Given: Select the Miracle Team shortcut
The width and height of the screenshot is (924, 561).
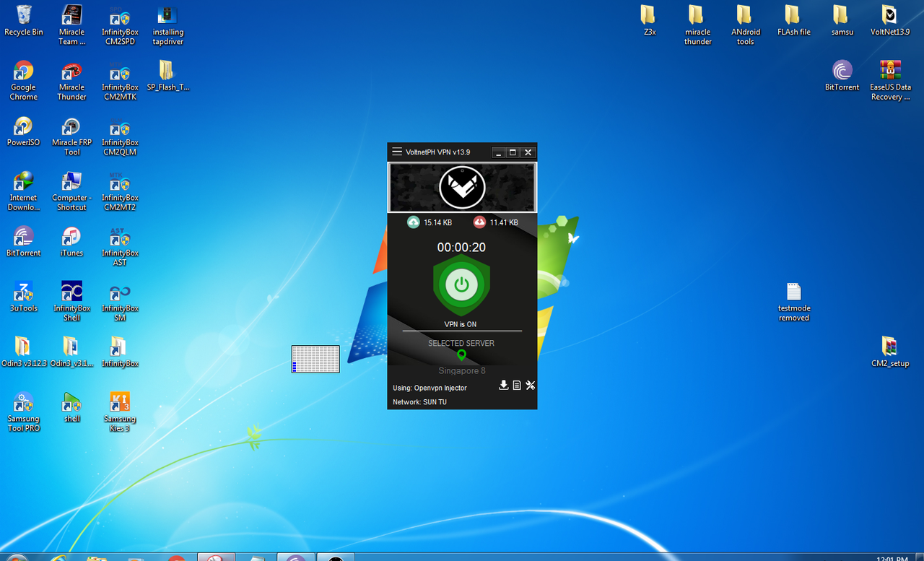Looking at the screenshot, I should 71,25.
